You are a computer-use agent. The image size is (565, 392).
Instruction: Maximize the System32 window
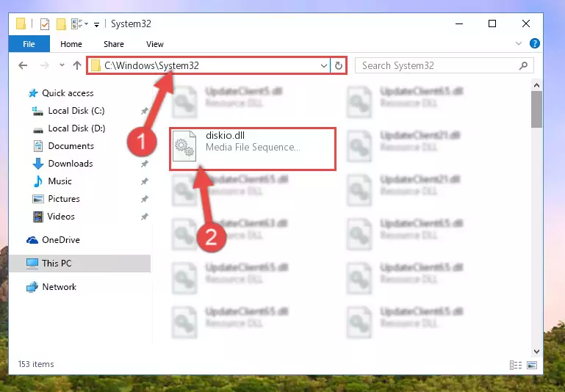(x=492, y=23)
